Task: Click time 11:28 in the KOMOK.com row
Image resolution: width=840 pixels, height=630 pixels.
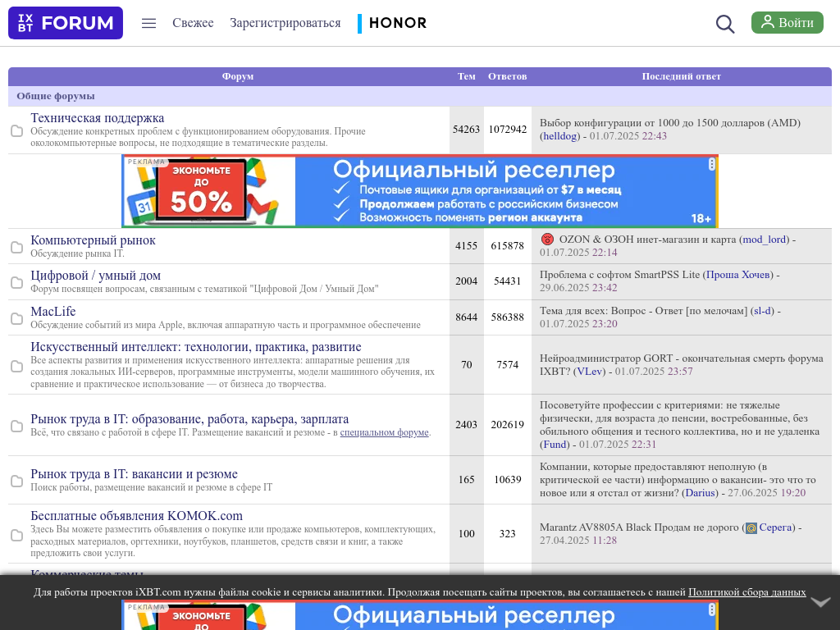Action: point(605,541)
